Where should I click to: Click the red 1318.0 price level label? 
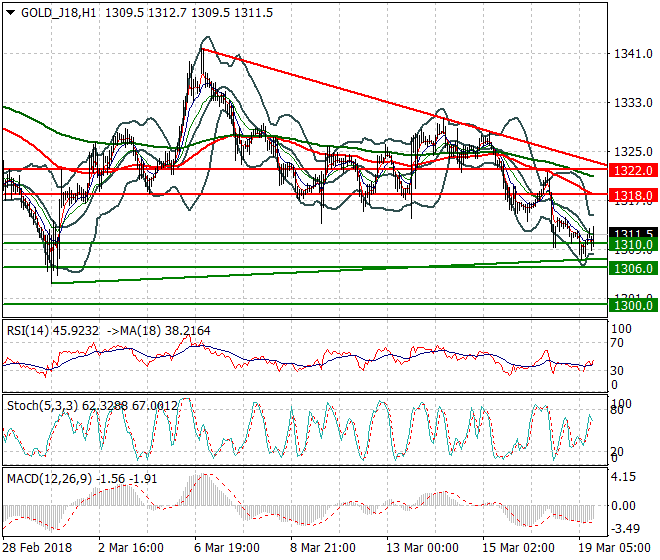point(633,195)
